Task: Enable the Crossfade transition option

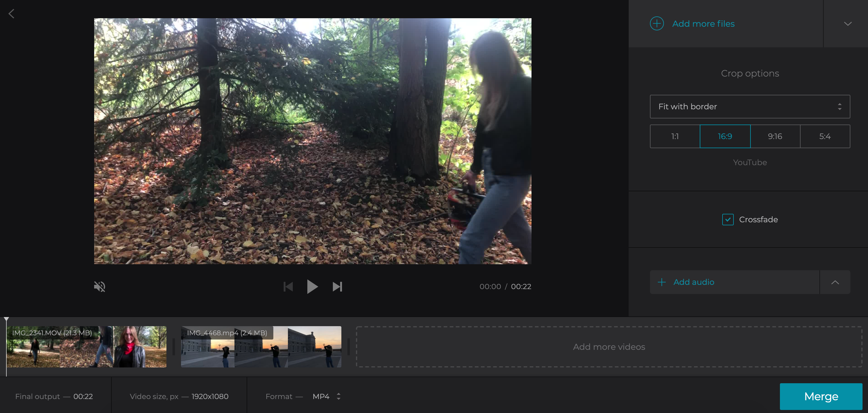Action: click(x=728, y=219)
